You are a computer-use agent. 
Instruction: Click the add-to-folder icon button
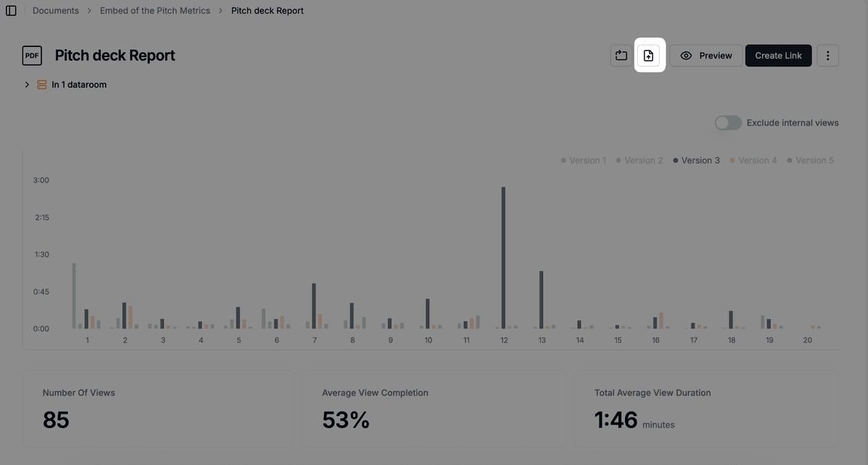point(621,56)
